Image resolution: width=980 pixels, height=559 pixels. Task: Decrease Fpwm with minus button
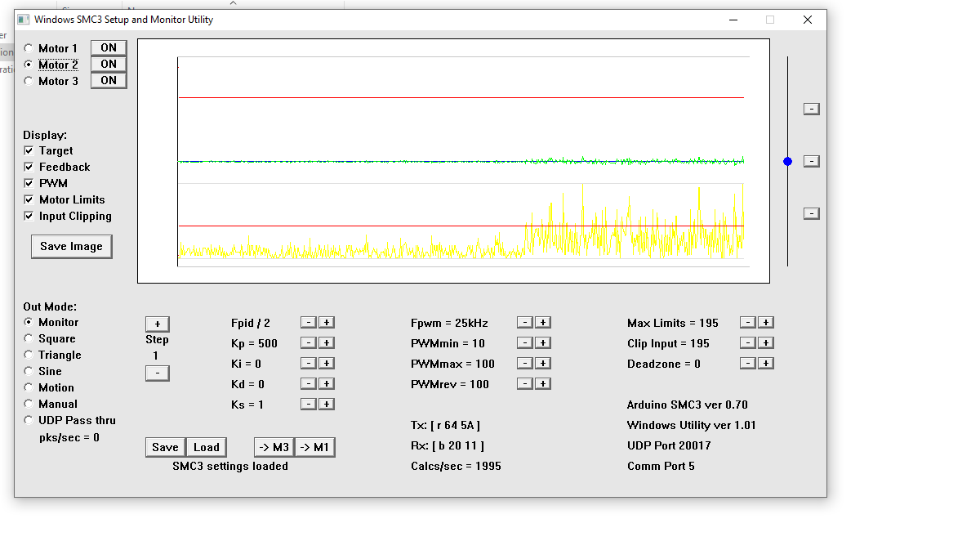525,322
